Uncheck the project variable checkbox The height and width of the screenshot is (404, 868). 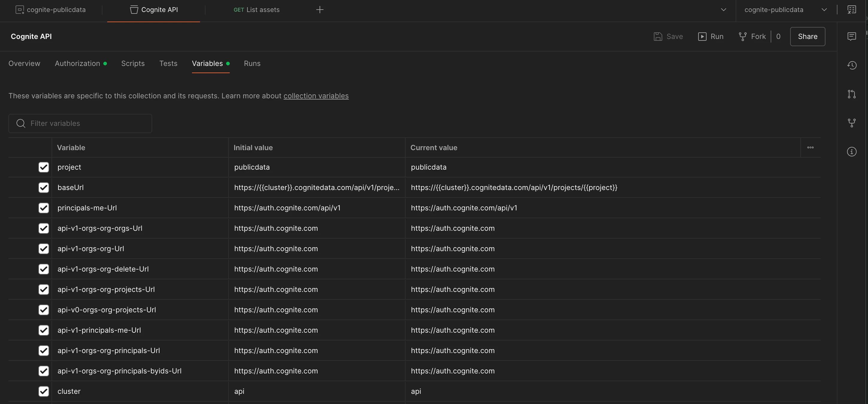tap(43, 167)
